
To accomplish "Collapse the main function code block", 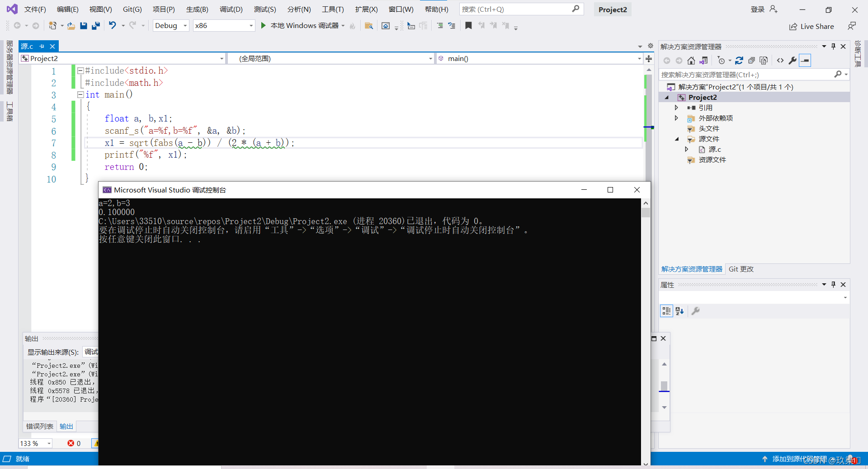I will tap(80, 94).
